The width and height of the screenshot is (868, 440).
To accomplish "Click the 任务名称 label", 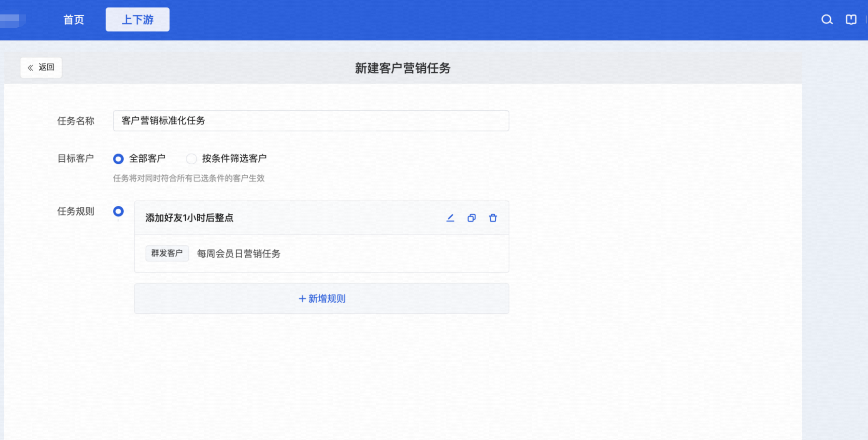I will 76,121.
